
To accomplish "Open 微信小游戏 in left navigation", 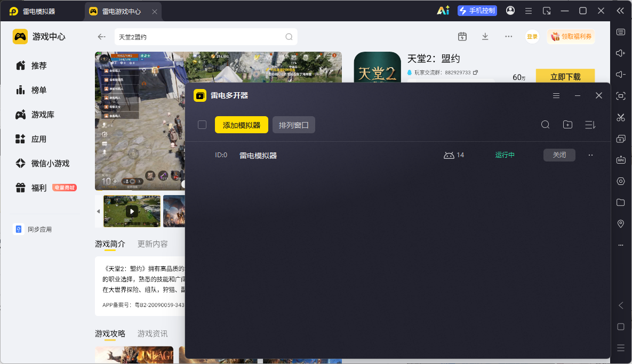I will (42, 164).
